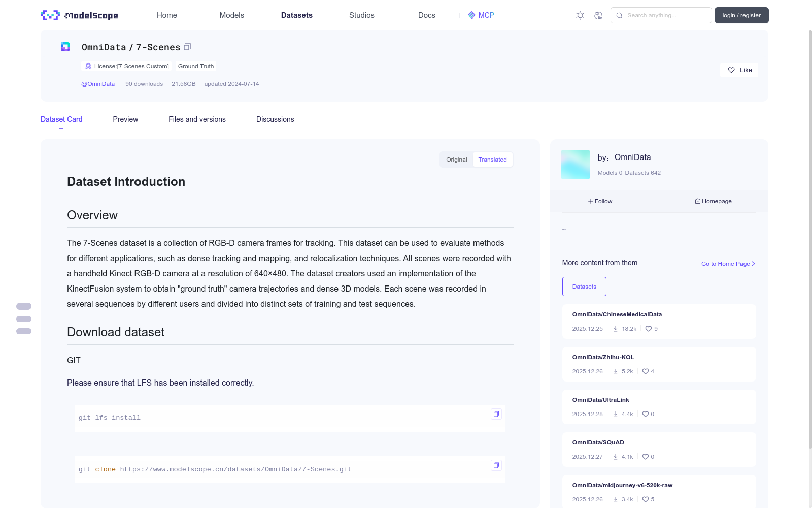Viewport: 812px width, 508px height.
Task: Open the Models nav item
Action: coord(232,15)
